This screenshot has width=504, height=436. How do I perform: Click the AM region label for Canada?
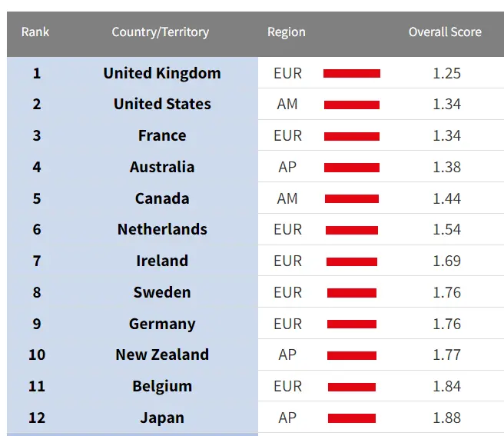287,198
